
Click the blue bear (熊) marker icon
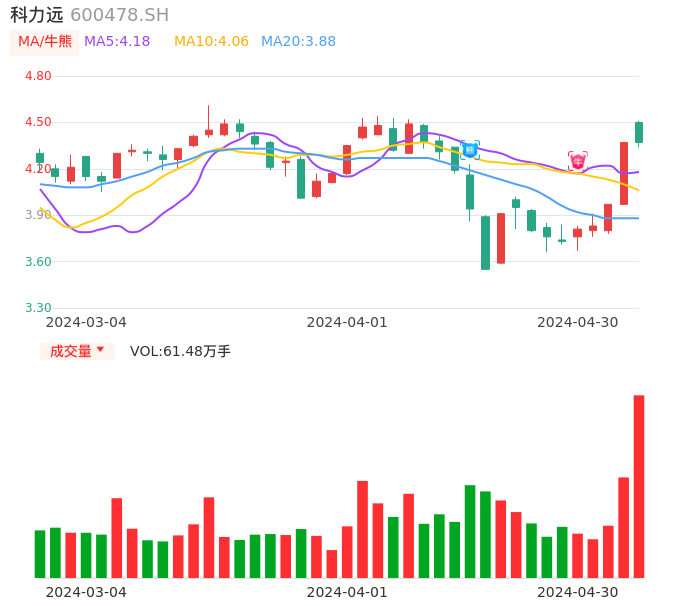coord(470,150)
